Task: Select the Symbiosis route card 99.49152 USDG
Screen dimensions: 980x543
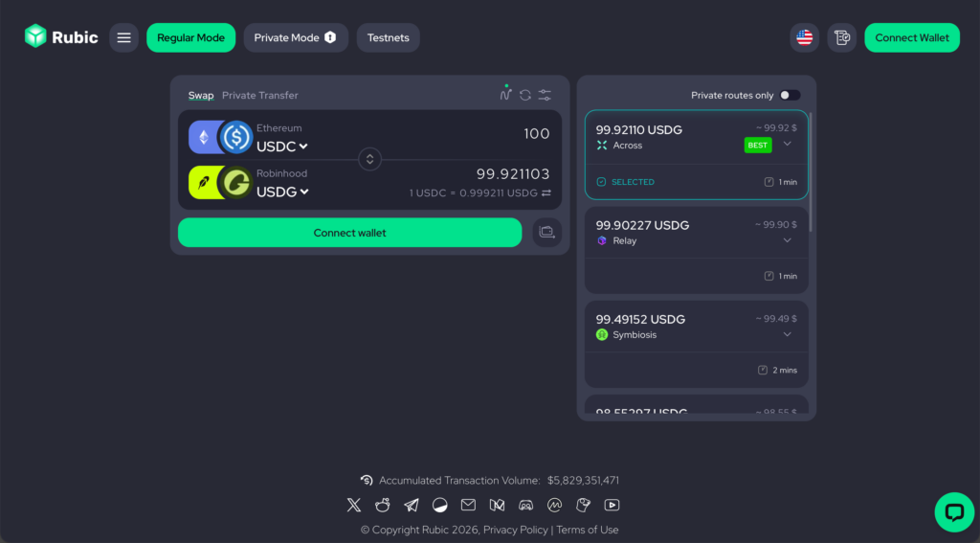Action: coord(697,344)
